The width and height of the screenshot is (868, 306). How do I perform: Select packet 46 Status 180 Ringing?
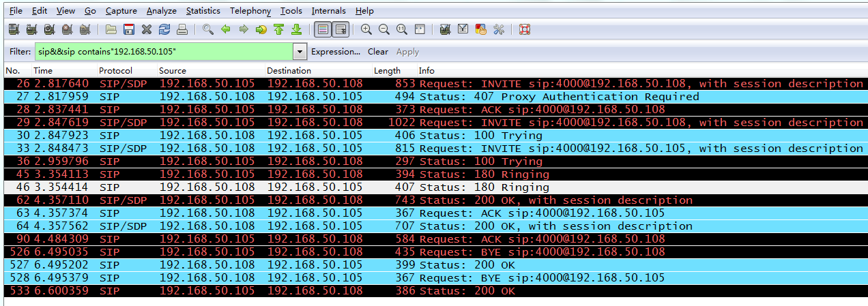click(x=435, y=187)
